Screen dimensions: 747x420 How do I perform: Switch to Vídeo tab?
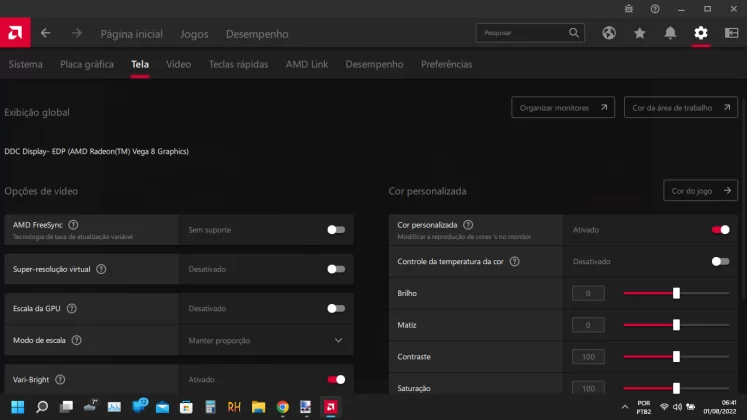(179, 64)
